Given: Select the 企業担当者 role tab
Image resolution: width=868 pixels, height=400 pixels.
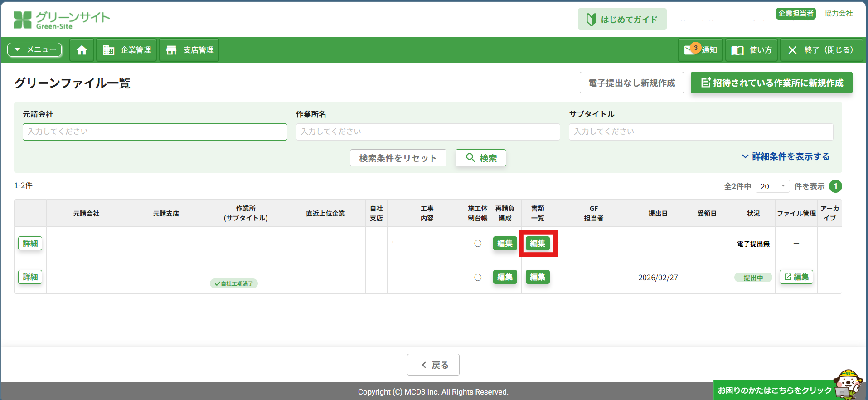Looking at the screenshot, I should pos(795,14).
